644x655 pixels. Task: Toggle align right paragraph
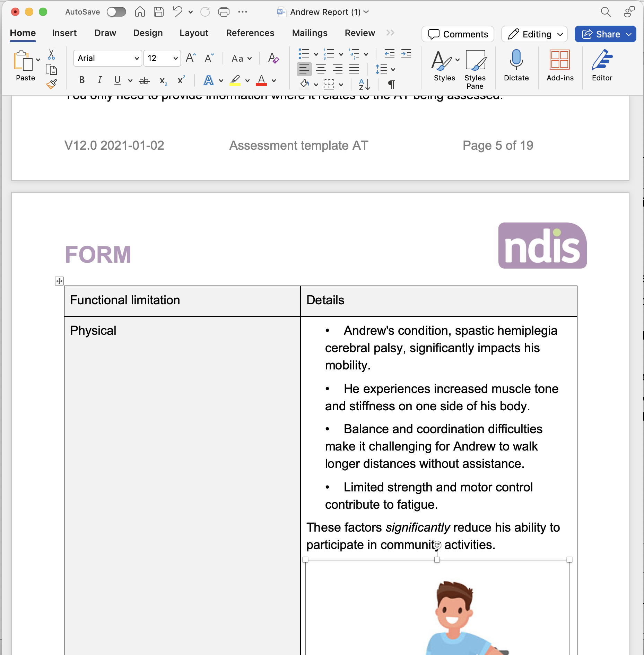[x=338, y=69]
